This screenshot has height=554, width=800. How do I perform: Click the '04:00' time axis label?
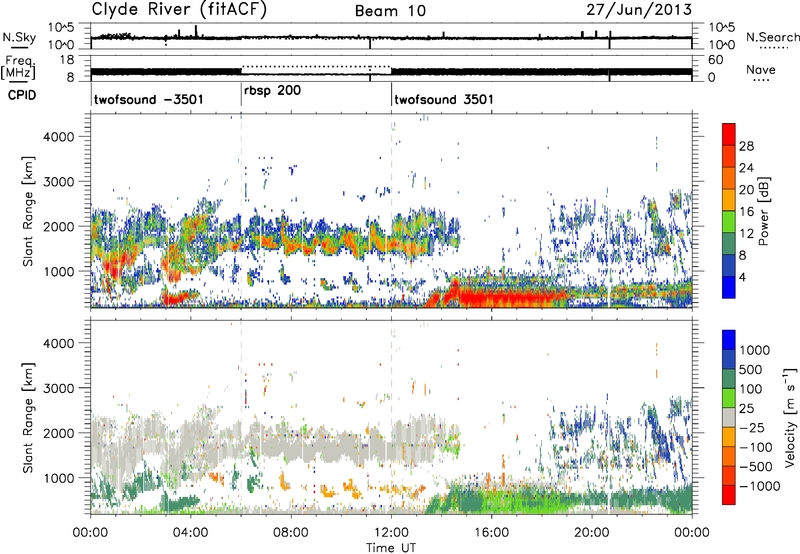tap(191, 533)
